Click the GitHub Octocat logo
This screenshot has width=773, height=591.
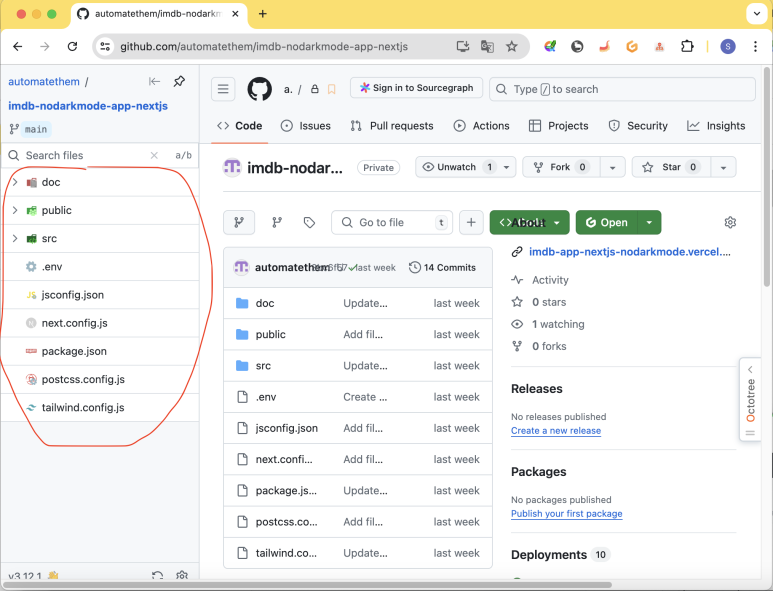click(x=259, y=89)
